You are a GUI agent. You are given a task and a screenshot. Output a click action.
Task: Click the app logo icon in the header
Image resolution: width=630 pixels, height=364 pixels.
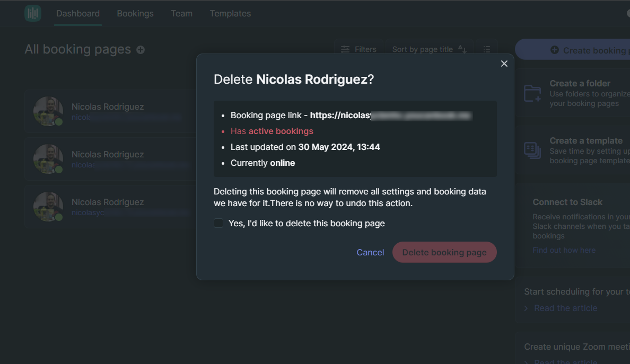(x=33, y=13)
